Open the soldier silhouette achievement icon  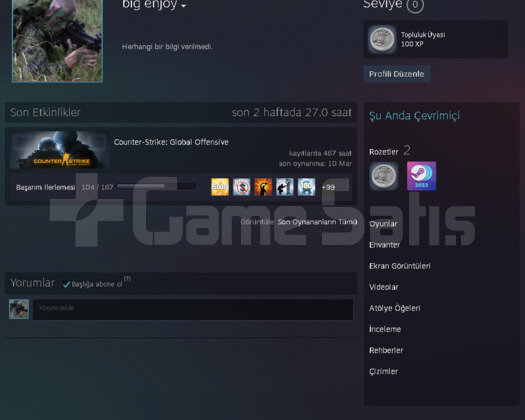285,187
